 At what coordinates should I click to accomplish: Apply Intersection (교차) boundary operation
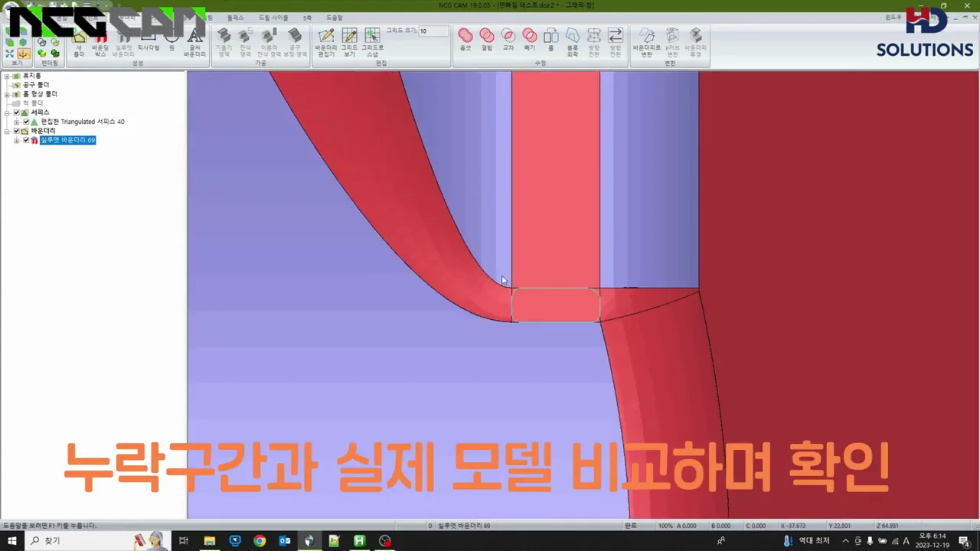pyautogui.click(x=508, y=39)
